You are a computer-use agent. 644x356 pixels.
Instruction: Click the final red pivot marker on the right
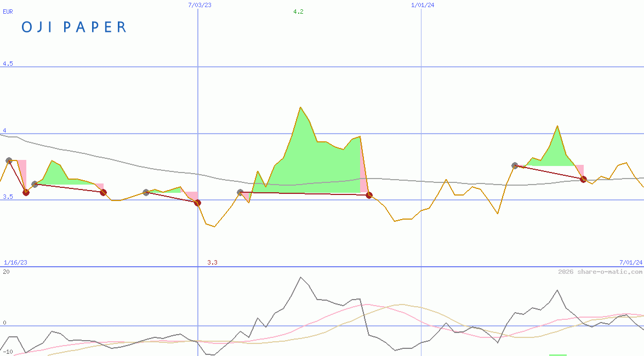point(583,179)
